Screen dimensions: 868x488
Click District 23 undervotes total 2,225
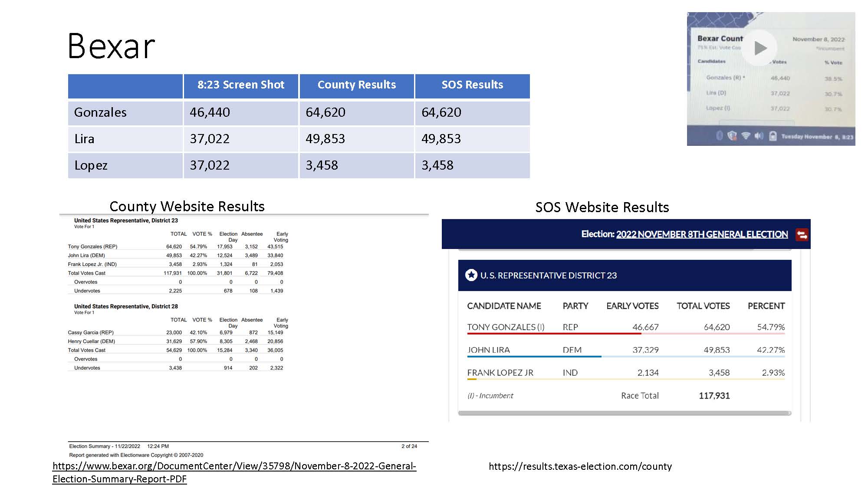point(175,291)
